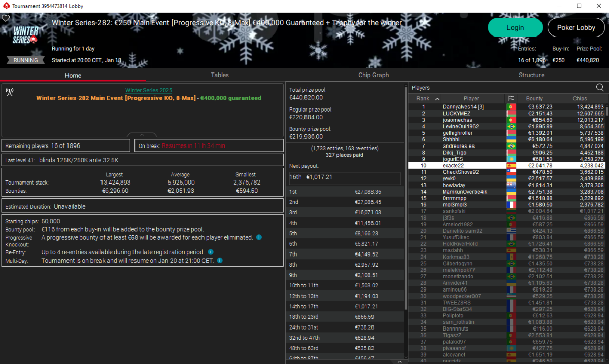Click the heart favorite icon
Screen dimensions: 609x364
tap(6, 18)
